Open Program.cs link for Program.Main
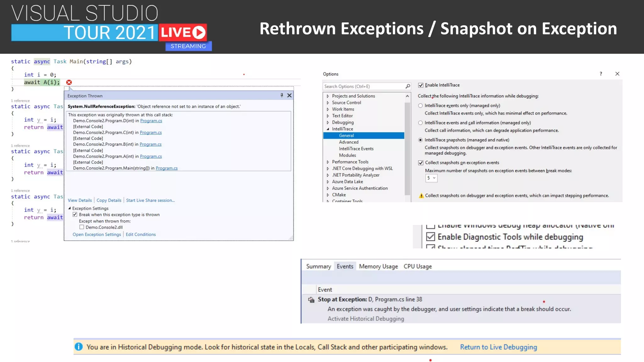Screen dimensions: 644x362 click(x=167, y=168)
